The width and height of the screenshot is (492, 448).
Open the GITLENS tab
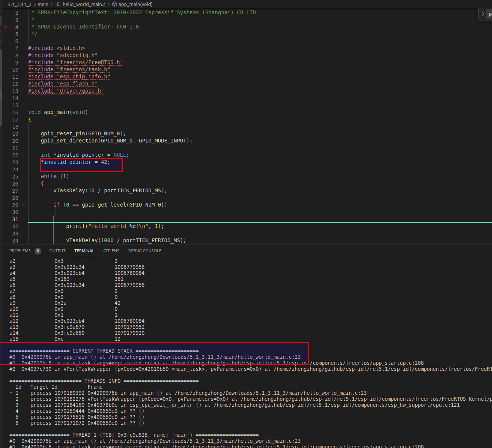pyautogui.click(x=111, y=251)
